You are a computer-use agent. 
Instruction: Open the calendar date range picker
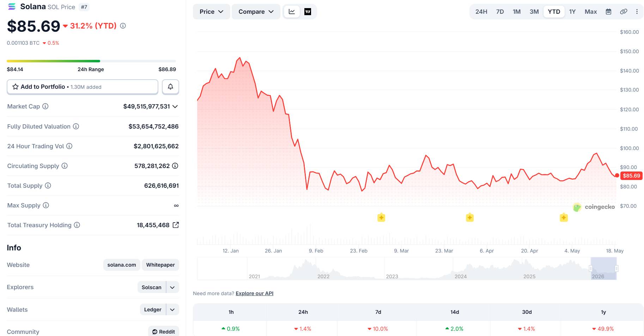[x=608, y=12]
